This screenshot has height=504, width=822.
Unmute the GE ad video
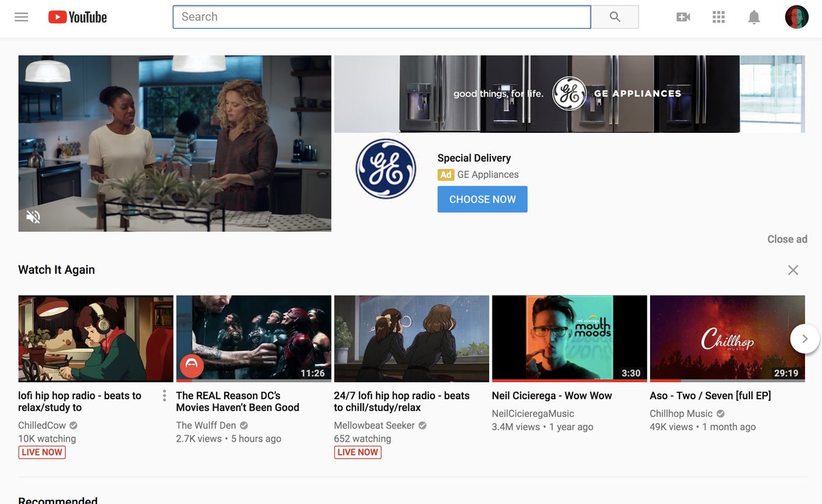point(33,217)
